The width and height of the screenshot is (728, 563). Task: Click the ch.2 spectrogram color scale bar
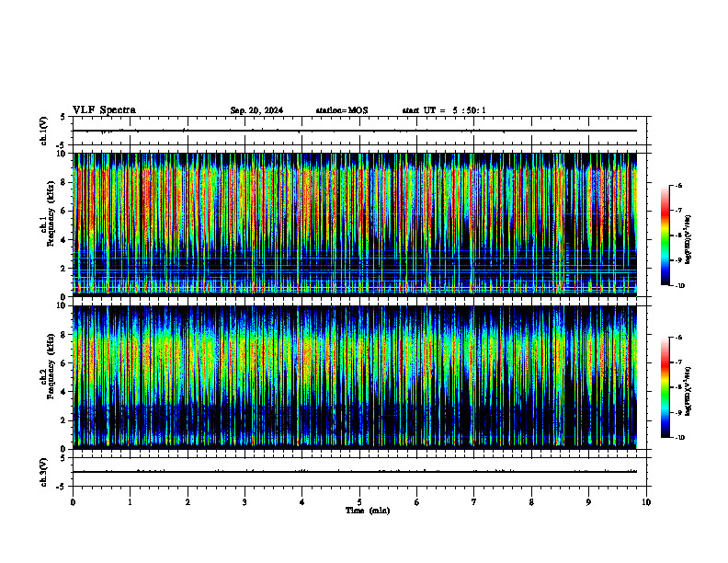pyautogui.click(x=665, y=387)
